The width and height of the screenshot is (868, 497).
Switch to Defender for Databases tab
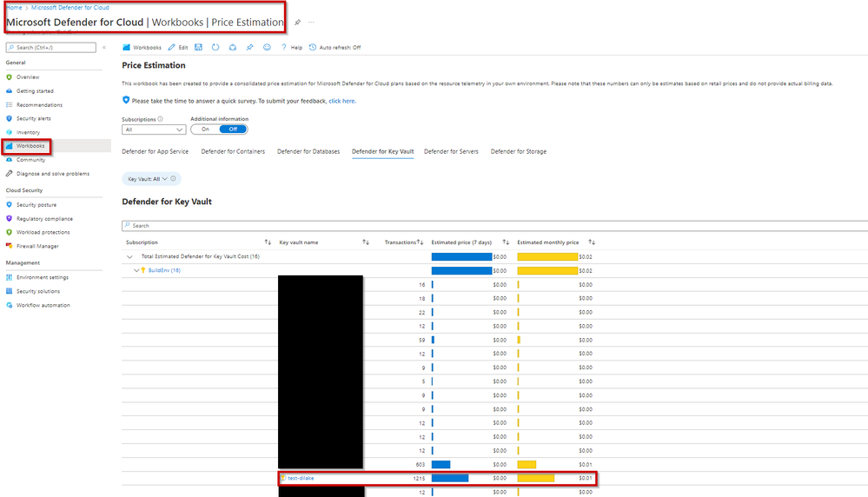(x=308, y=151)
